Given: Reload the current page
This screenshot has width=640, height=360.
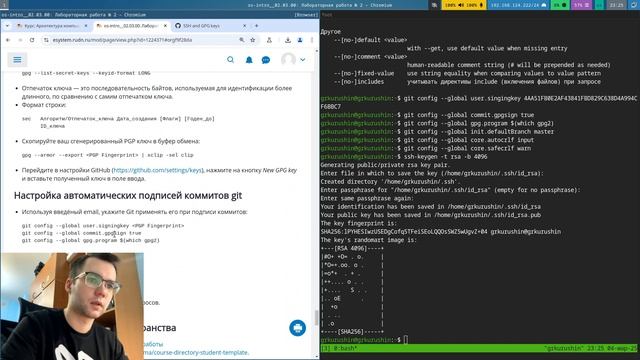Looking at the screenshot, I should coord(32,40).
